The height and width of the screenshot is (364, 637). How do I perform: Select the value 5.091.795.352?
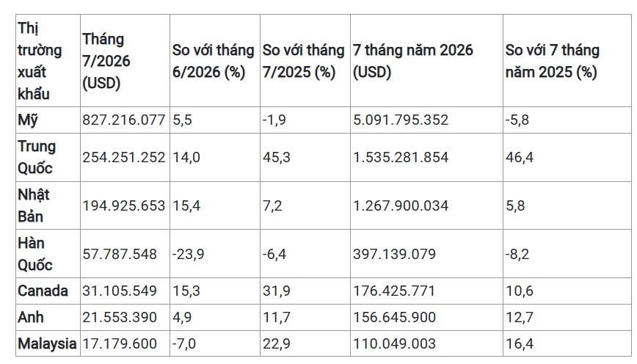click(401, 120)
